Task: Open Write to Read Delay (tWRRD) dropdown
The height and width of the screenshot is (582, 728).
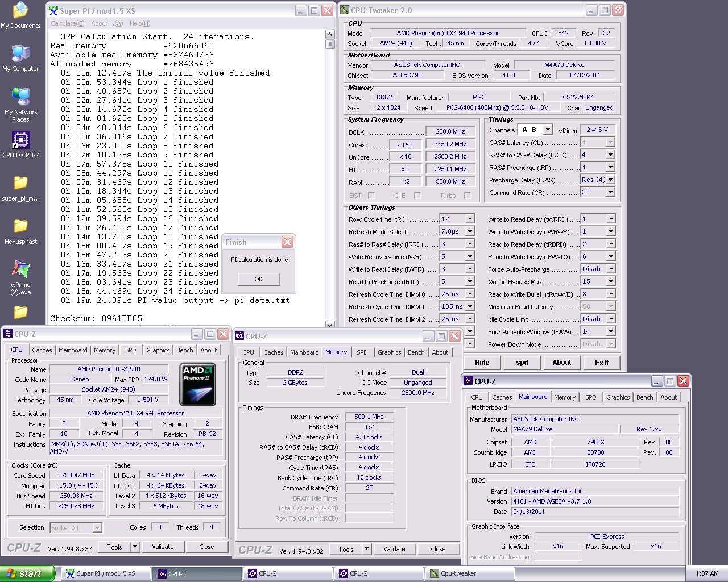Action: point(611,219)
